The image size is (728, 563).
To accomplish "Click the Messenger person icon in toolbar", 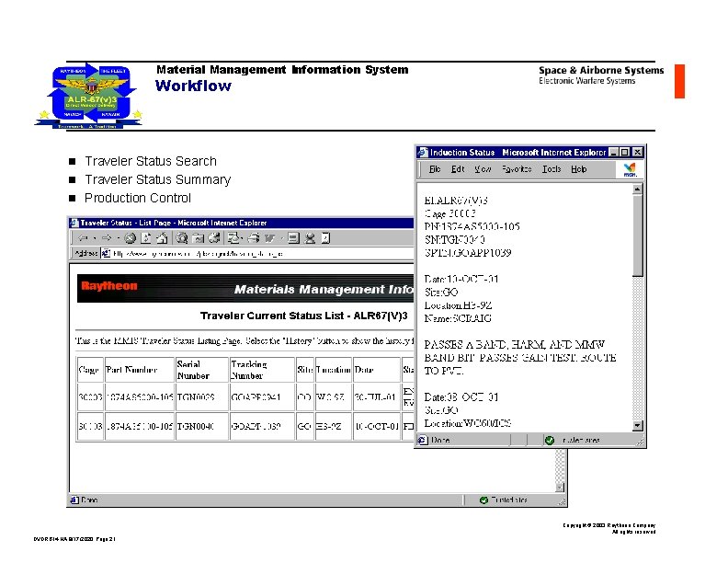I will click(310, 238).
